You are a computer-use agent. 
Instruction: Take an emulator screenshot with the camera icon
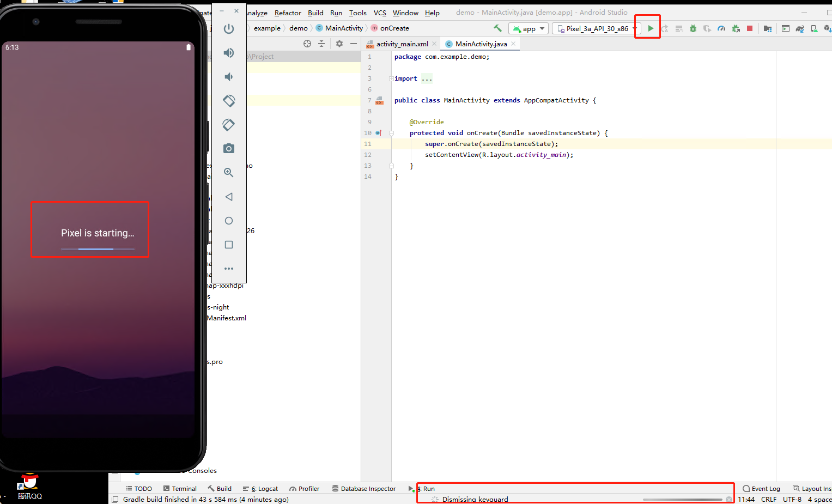tap(229, 149)
